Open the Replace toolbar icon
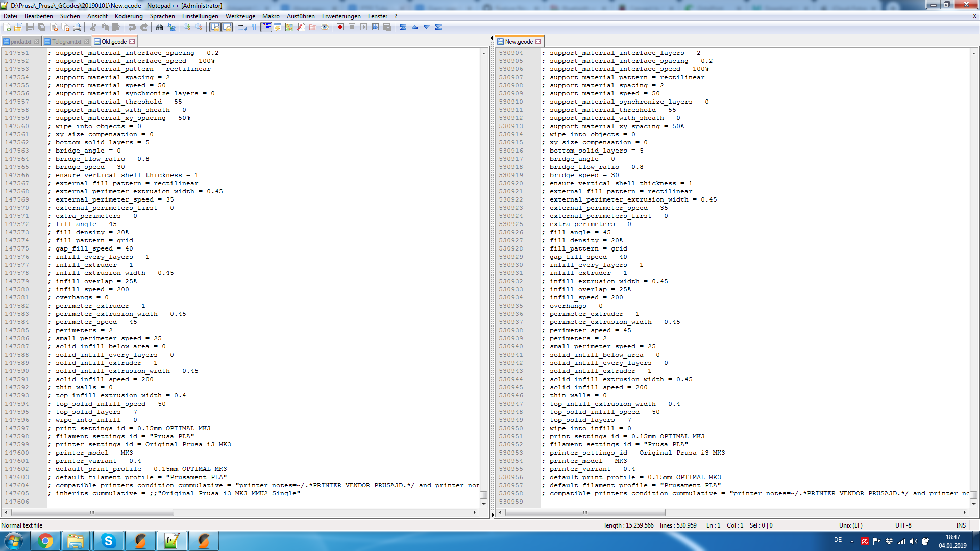Screen dimensions: 980x551 click(171, 27)
